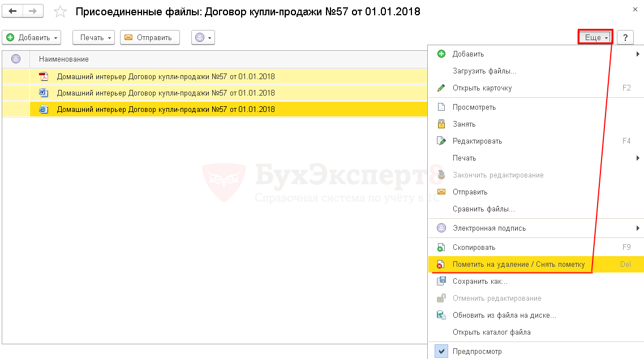The height and width of the screenshot is (359, 644).
Task: Click the floppy disk icon for Сохранить как
Action: (x=441, y=281)
